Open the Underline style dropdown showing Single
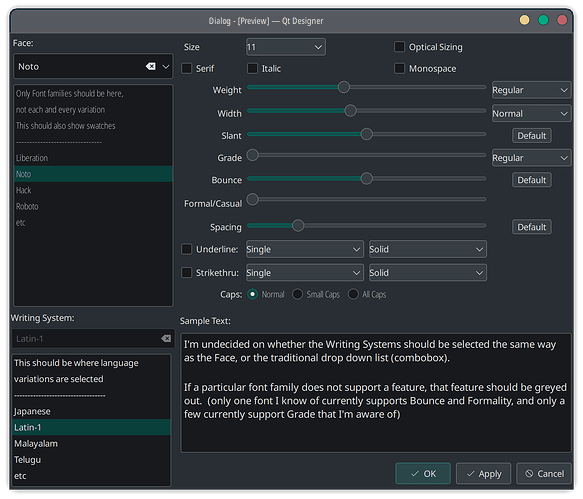583x499 pixels. [305, 249]
